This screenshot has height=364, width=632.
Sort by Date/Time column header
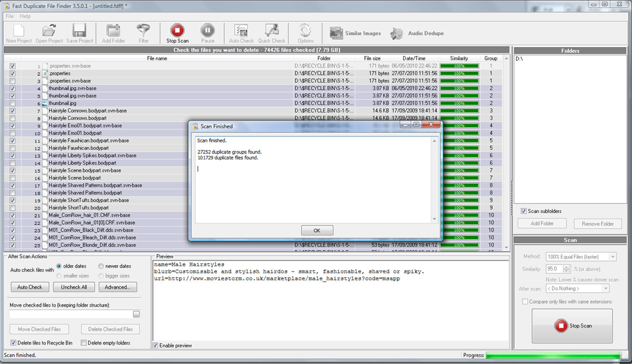pyautogui.click(x=414, y=58)
